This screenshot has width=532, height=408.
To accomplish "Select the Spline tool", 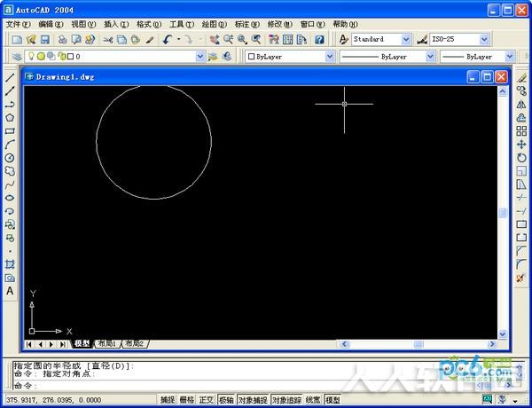I will tap(10, 184).
